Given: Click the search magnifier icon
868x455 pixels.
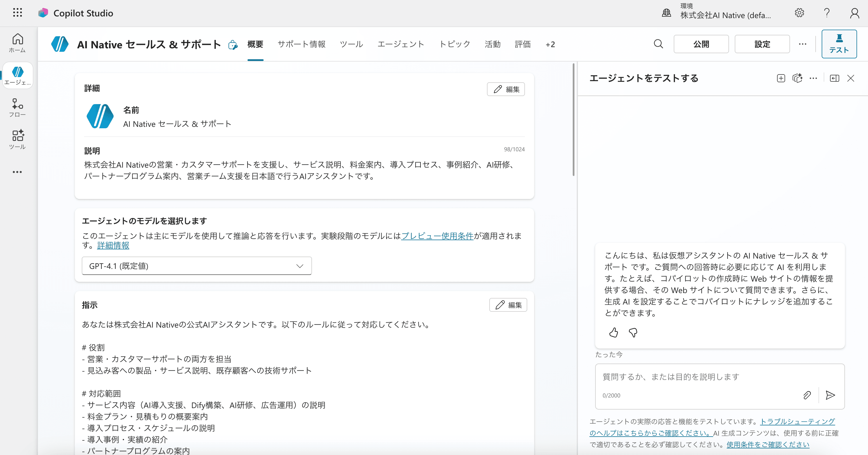Looking at the screenshot, I should pos(658,44).
